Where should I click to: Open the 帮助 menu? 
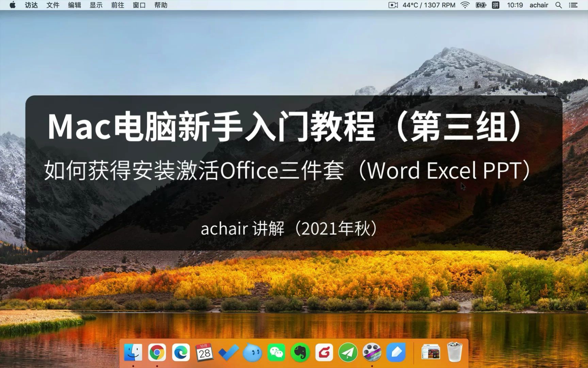(x=161, y=5)
